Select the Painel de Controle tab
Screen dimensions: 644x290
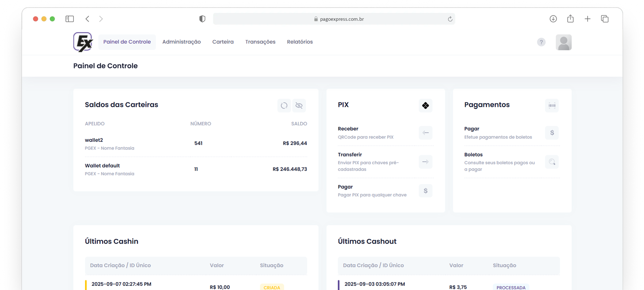127,42
